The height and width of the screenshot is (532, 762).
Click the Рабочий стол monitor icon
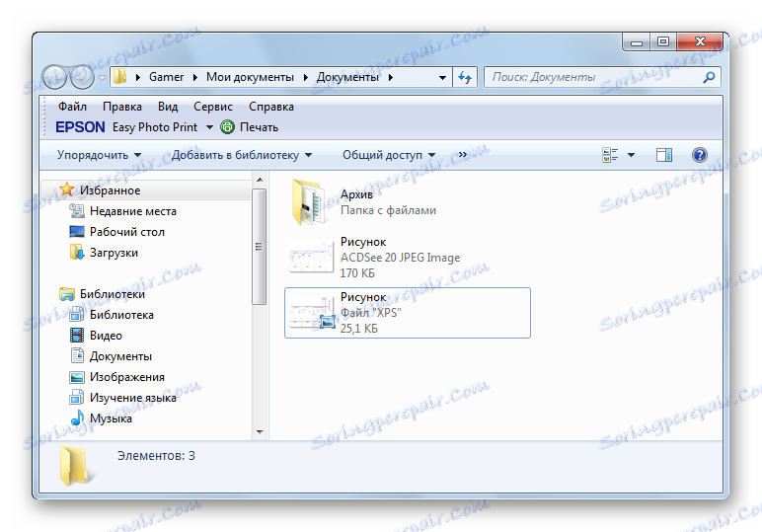click(77, 232)
